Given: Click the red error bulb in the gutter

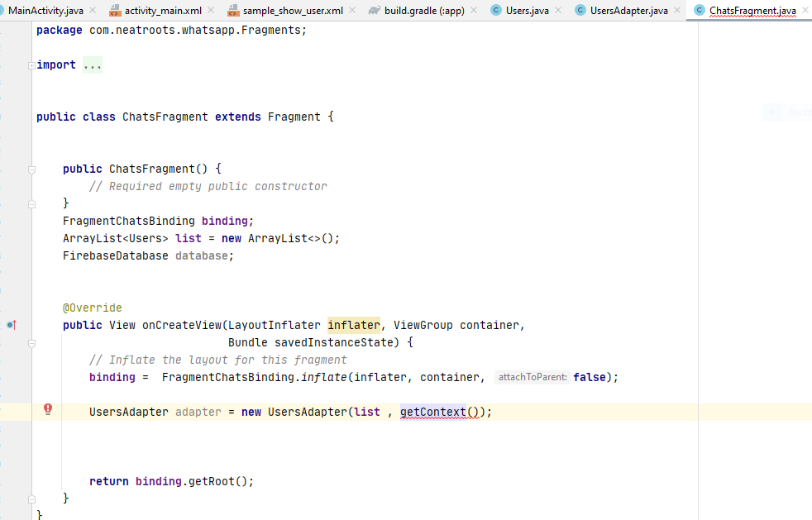Looking at the screenshot, I should click(48, 409).
